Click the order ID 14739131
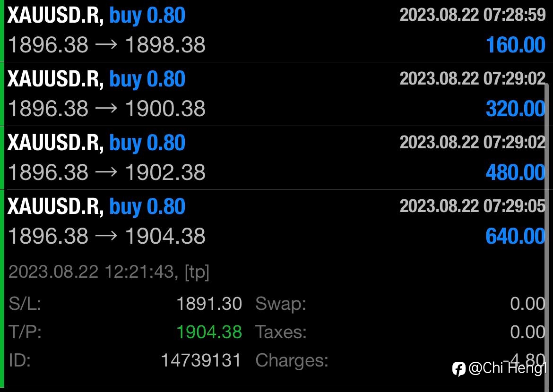The image size is (553, 392). [201, 361]
